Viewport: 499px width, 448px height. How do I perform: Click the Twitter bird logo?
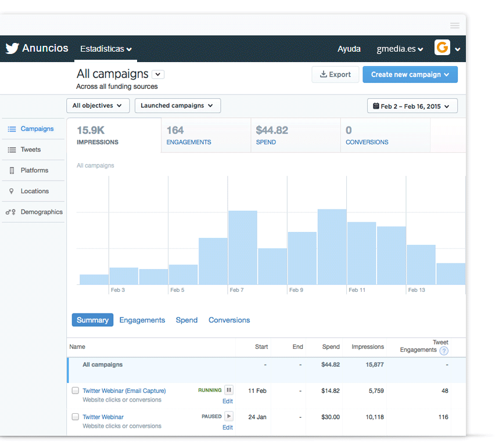12,48
